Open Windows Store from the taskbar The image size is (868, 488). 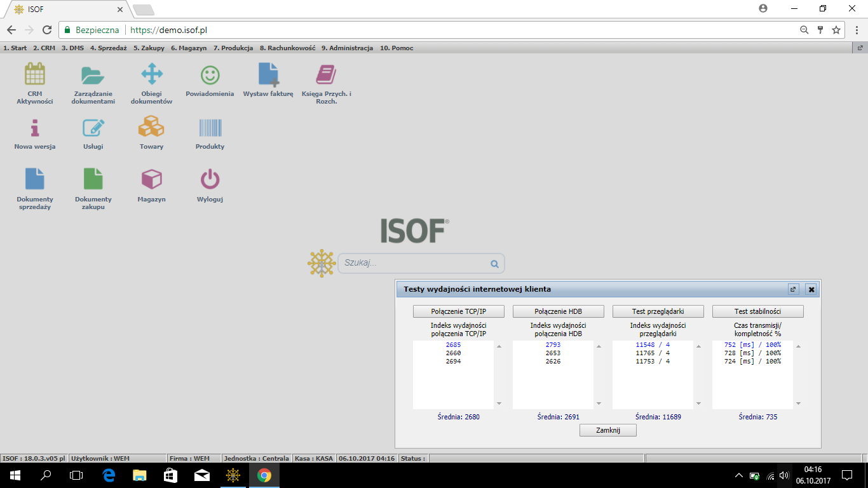pyautogui.click(x=170, y=475)
